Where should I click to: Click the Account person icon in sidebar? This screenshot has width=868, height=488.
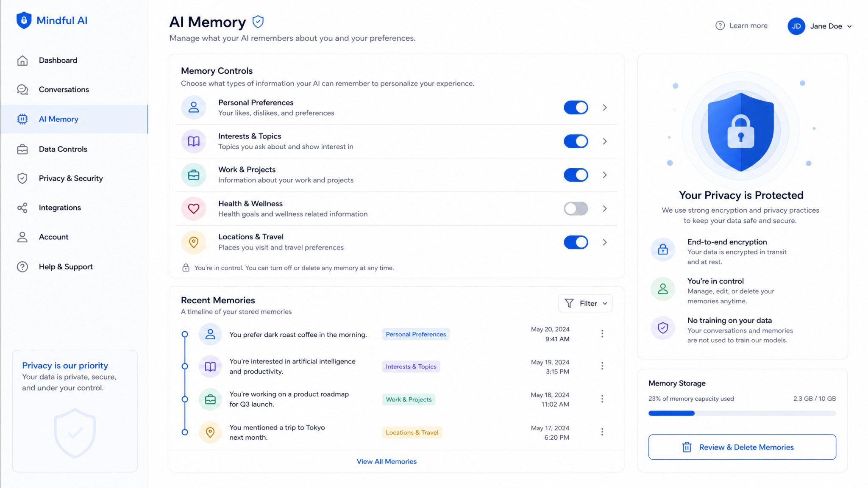tap(22, 237)
